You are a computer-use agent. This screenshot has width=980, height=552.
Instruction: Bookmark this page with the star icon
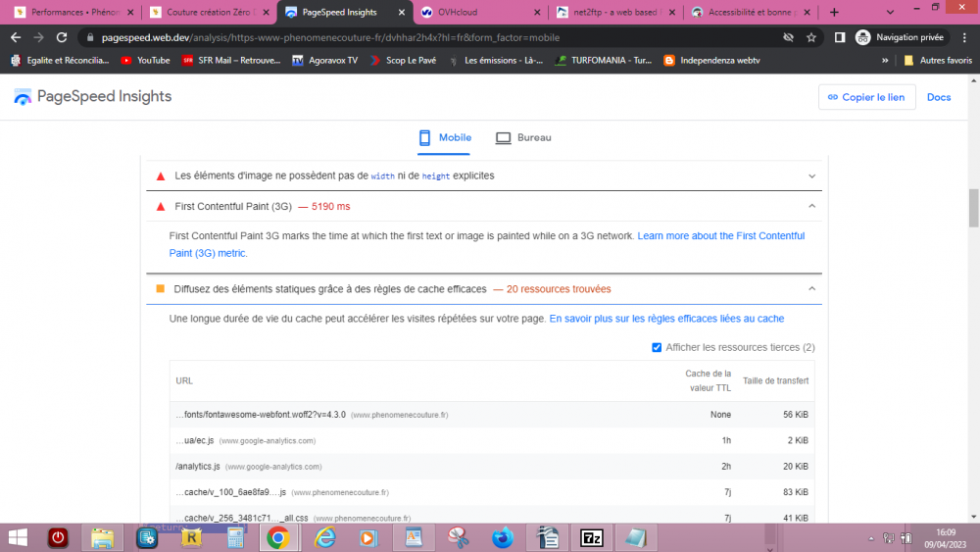click(x=811, y=37)
